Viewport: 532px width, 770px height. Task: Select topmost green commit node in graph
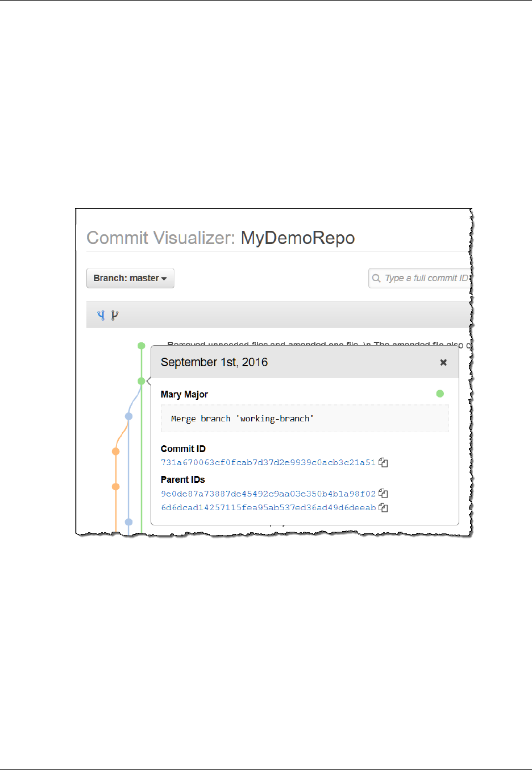[142, 346]
